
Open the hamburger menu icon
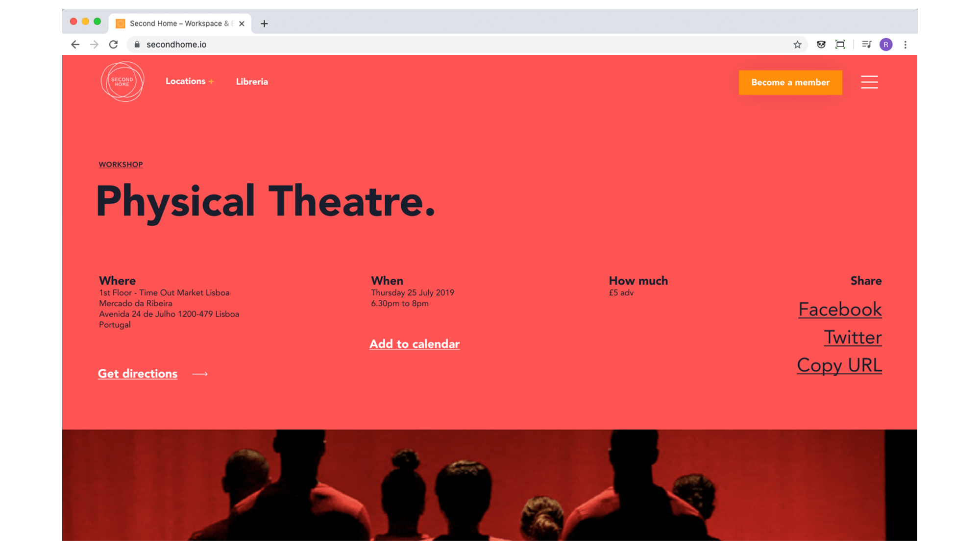pos(869,82)
